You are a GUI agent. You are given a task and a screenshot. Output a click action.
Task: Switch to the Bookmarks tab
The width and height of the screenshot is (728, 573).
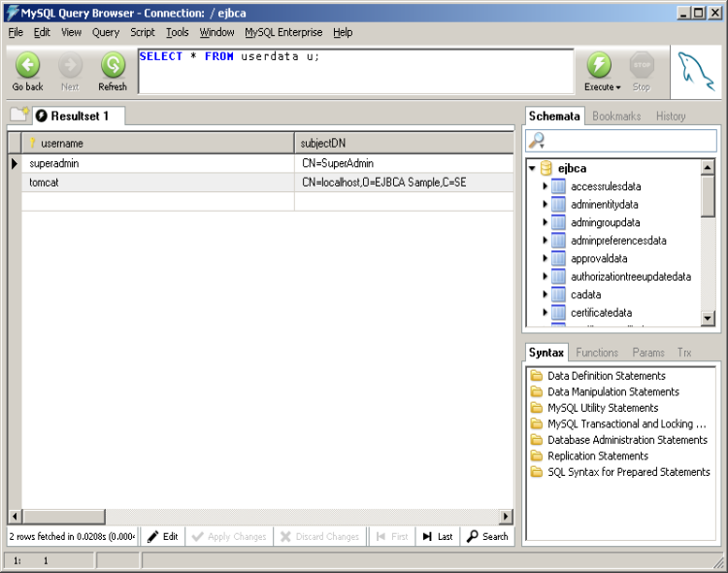[x=616, y=117]
